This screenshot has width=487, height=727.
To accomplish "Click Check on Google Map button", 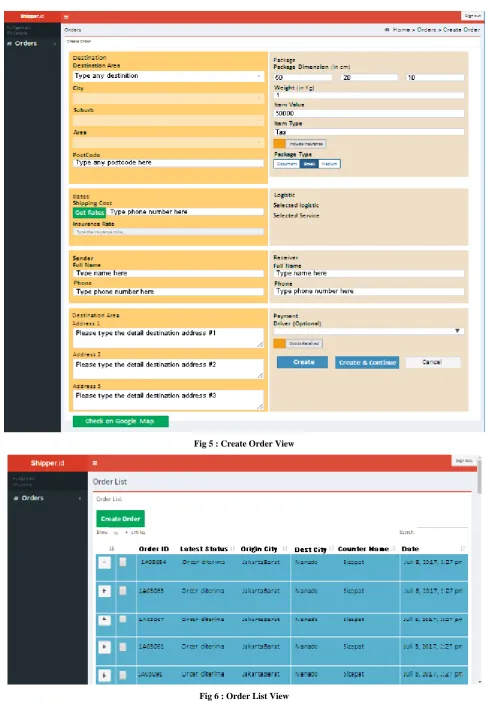I will 121,421.
